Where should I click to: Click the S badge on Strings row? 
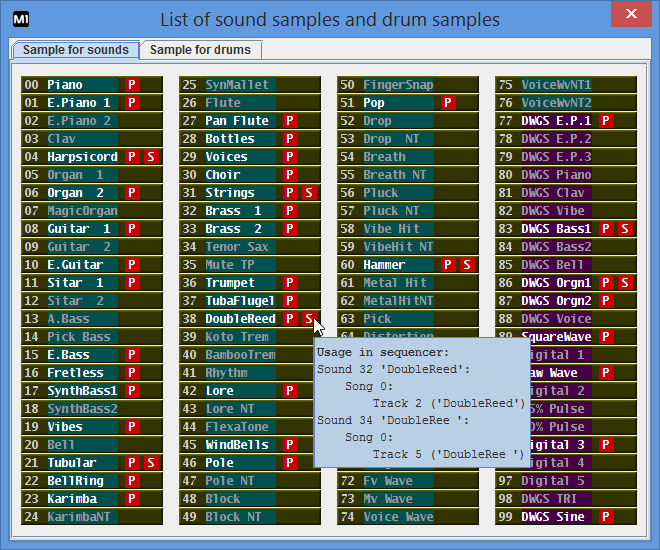point(309,193)
